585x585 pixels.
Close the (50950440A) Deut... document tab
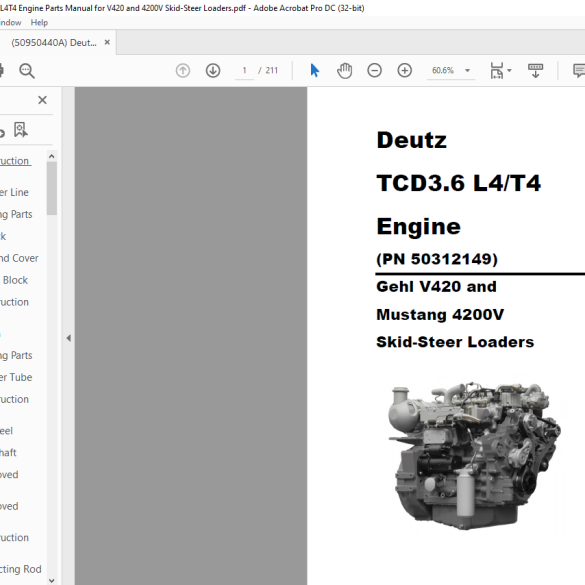point(107,43)
